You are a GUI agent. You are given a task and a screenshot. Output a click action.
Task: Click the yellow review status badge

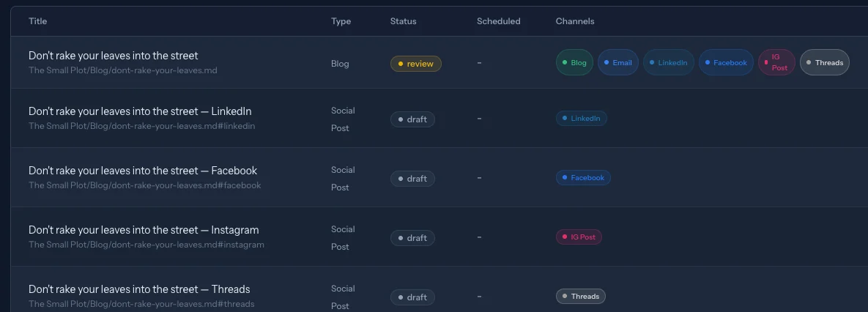pyautogui.click(x=416, y=64)
